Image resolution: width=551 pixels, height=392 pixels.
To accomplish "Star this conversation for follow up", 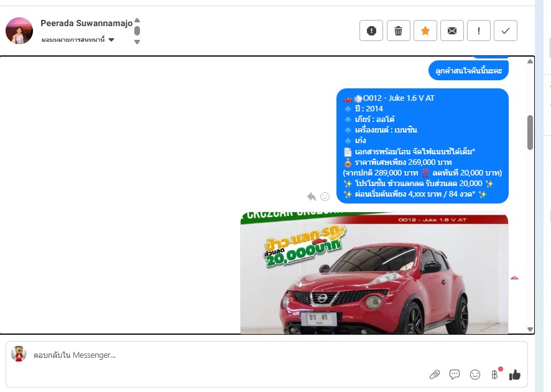I will pyautogui.click(x=425, y=30).
